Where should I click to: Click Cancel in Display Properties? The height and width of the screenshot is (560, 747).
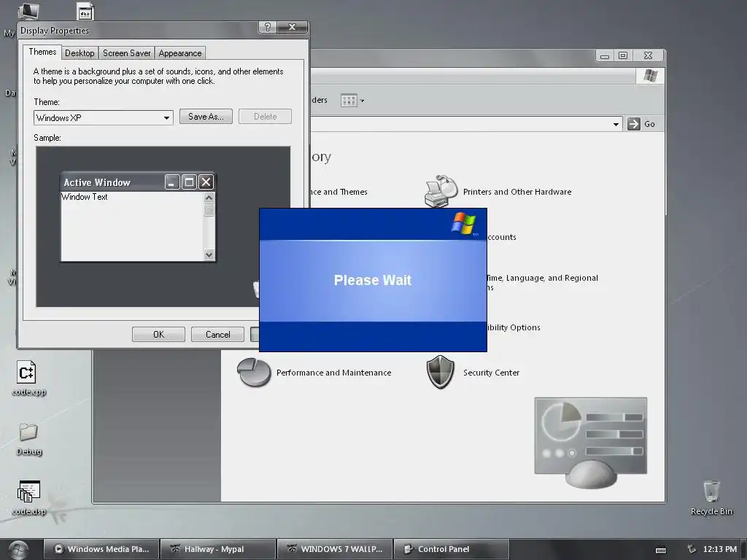[x=217, y=334]
